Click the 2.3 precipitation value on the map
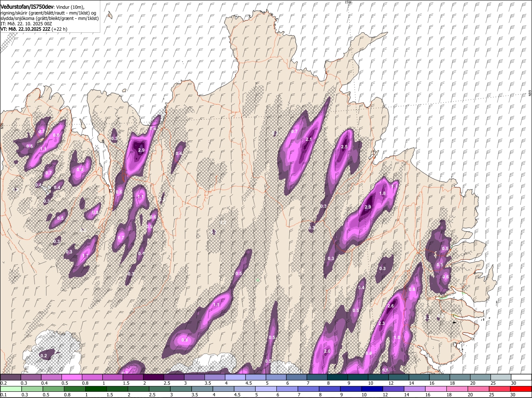The height and width of the screenshot is (398, 532). (x=382, y=323)
